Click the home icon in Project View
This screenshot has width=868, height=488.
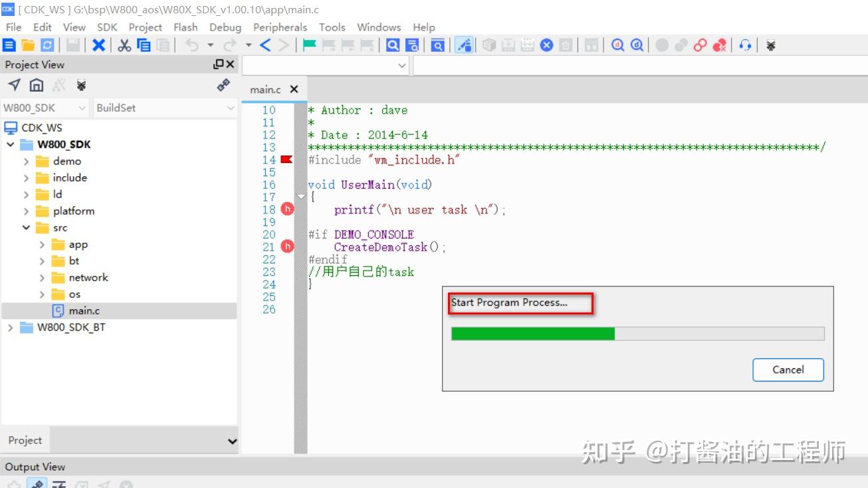37,85
